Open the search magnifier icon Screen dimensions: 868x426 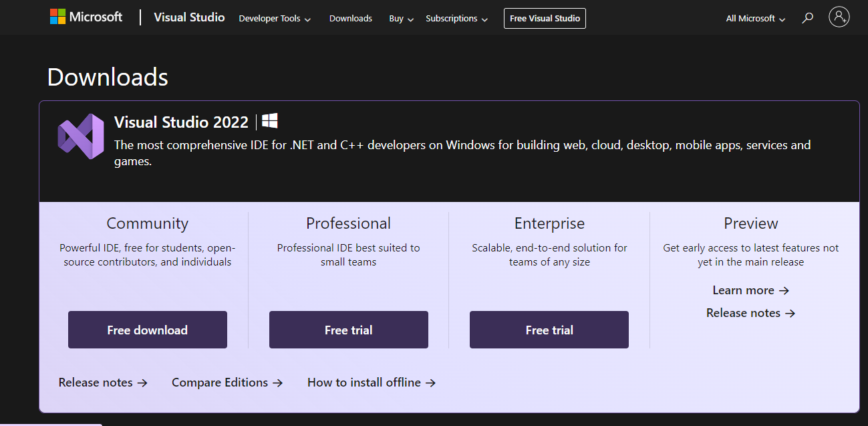tap(808, 18)
